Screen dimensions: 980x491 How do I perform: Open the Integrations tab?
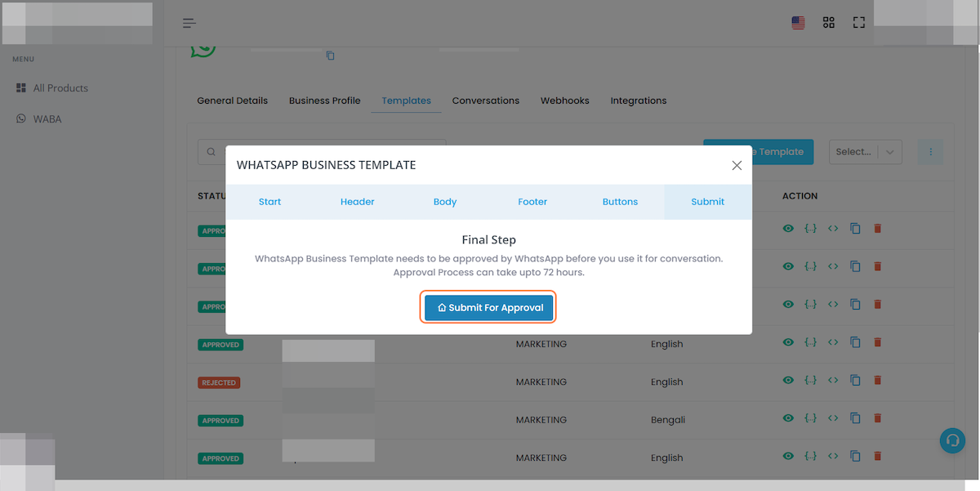click(639, 100)
